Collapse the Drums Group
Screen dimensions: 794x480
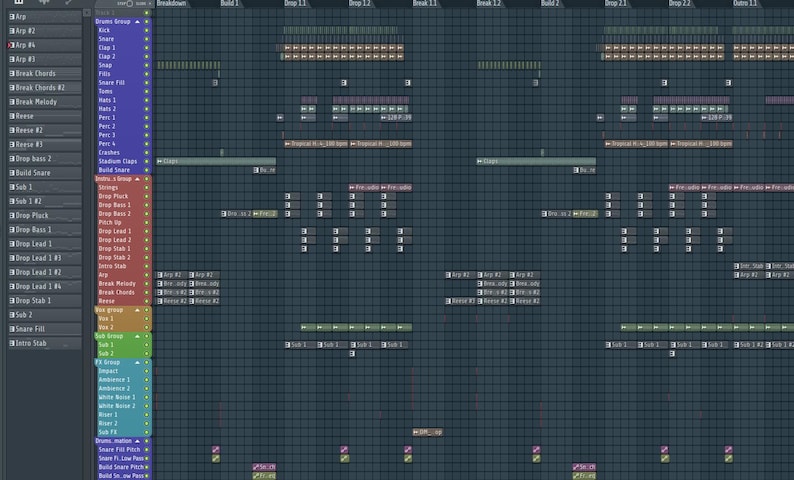click(137, 22)
